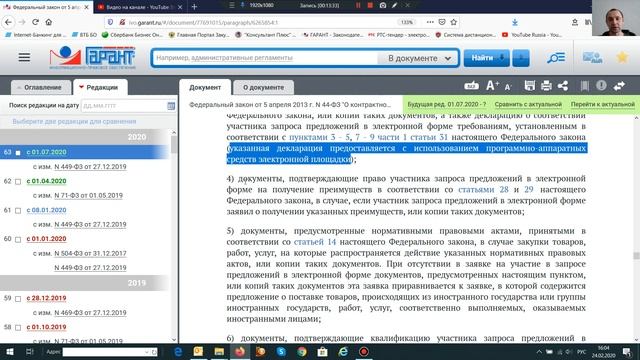Image resolution: width=640 pixels, height=360 pixels.
Task: Switch to the Документ tab
Action: [x=205, y=87]
